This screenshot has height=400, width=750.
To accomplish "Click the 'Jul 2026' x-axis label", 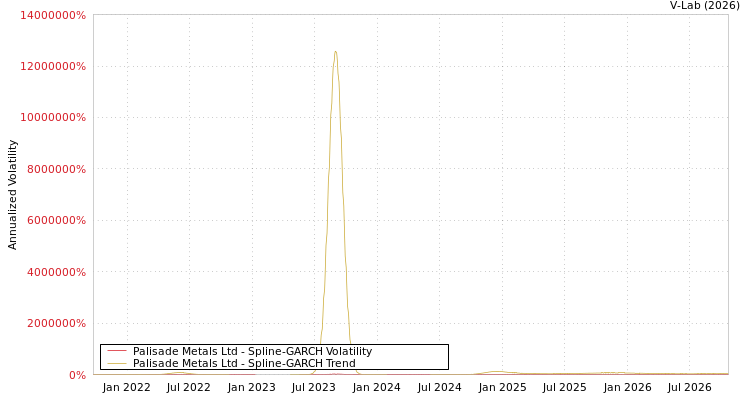I will pos(690,388).
